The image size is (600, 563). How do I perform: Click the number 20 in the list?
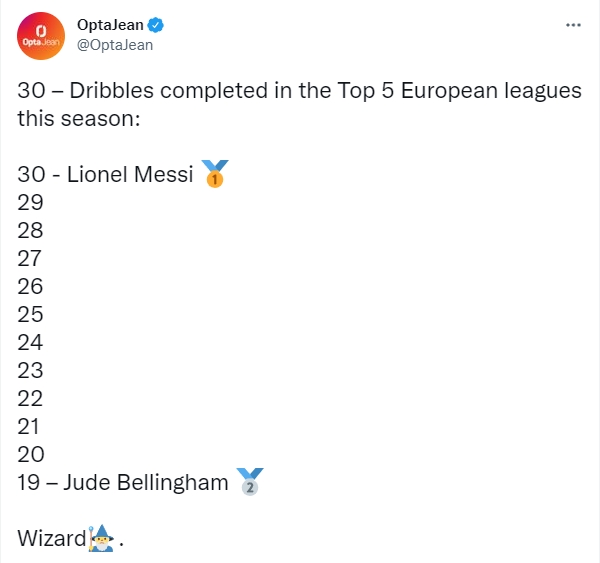point(31,454)
